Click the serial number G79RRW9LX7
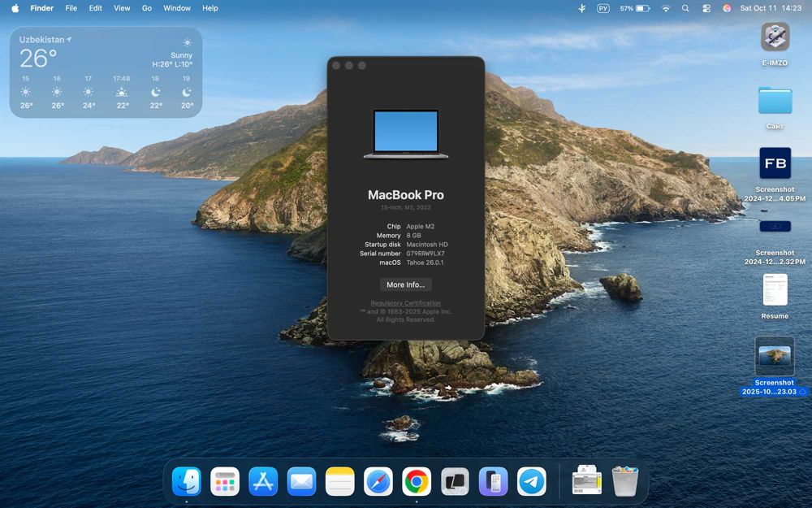Screen dimensions: 812x508 425,254
